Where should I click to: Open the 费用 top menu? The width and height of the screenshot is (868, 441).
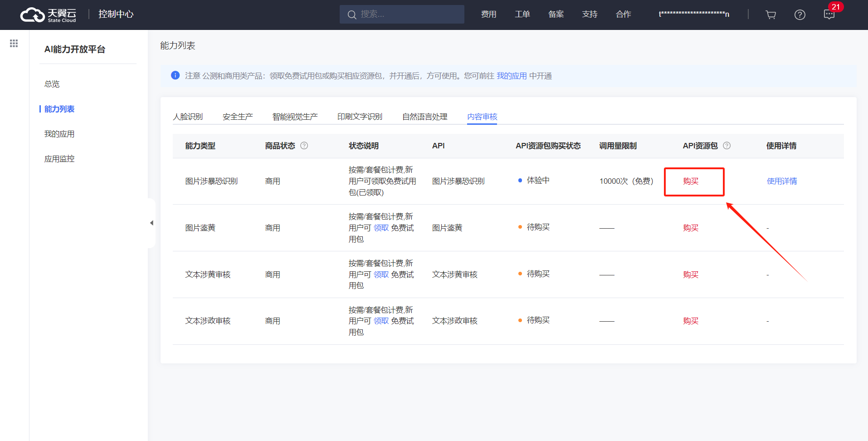[x=488, y=15]
